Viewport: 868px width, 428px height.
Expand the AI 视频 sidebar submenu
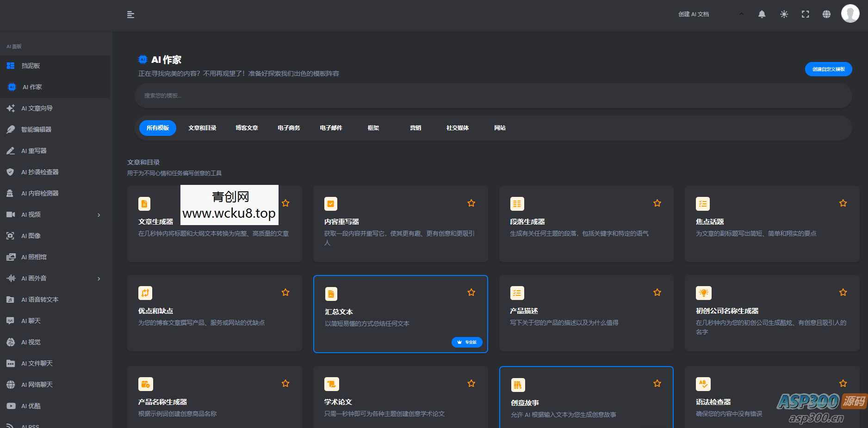98,214
